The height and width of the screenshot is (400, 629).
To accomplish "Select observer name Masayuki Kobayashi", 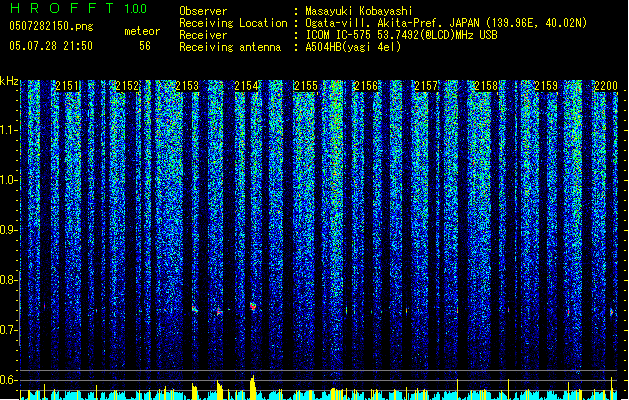I will tap(359, 11).
